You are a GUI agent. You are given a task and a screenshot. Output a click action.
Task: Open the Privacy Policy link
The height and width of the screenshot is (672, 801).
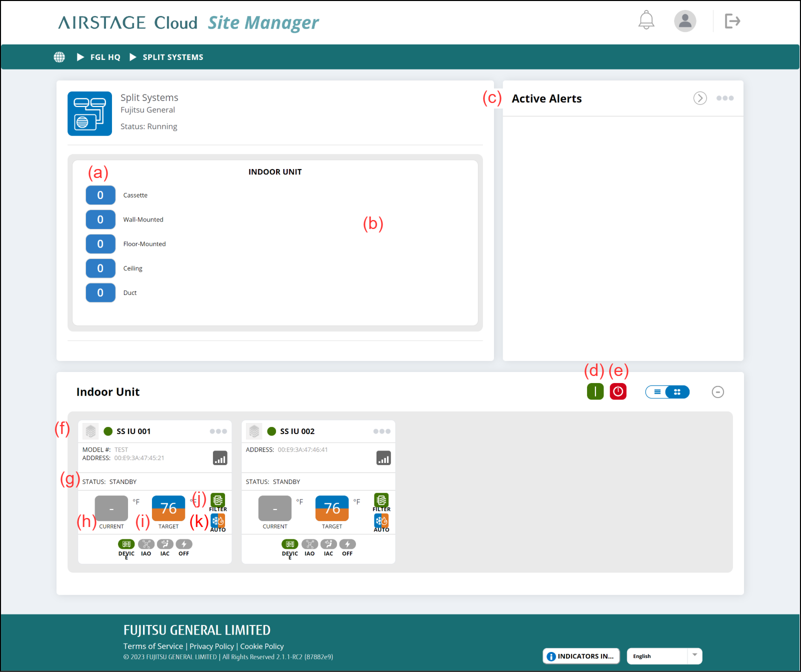tap(211, 646)
